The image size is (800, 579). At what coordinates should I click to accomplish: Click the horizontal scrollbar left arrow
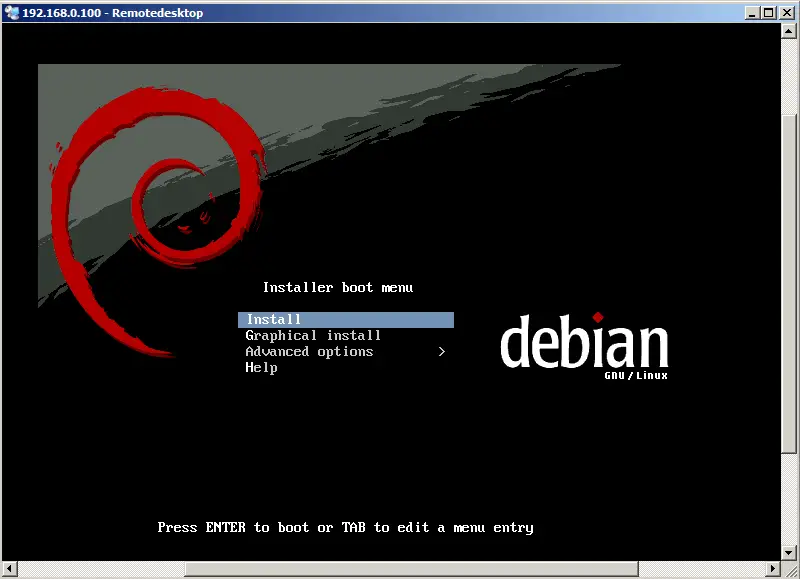pos(9,568)
